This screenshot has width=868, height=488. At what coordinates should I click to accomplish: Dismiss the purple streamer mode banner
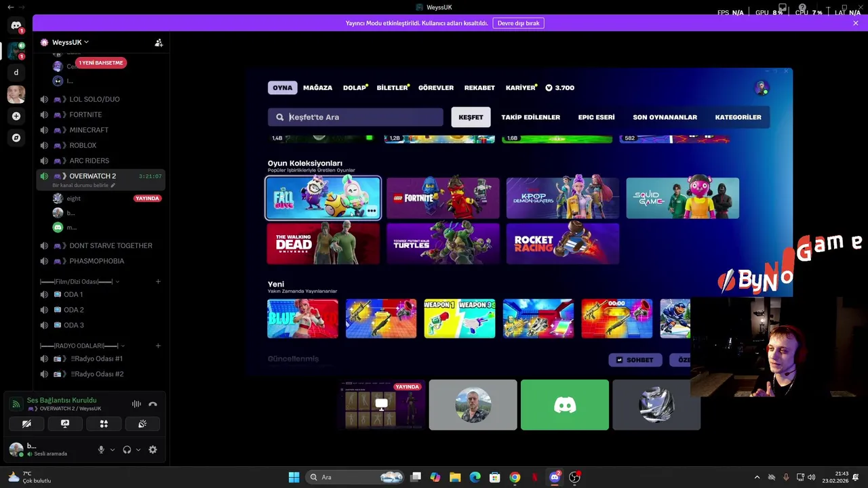[856, 23]
